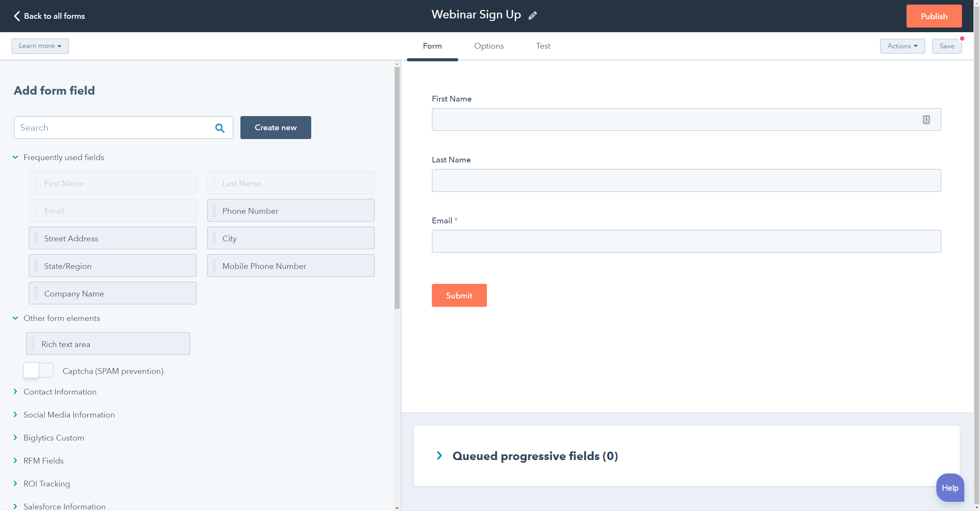Grab the drag handle on the Company Name tile
The image size is (980, 511).
point(36,293)
